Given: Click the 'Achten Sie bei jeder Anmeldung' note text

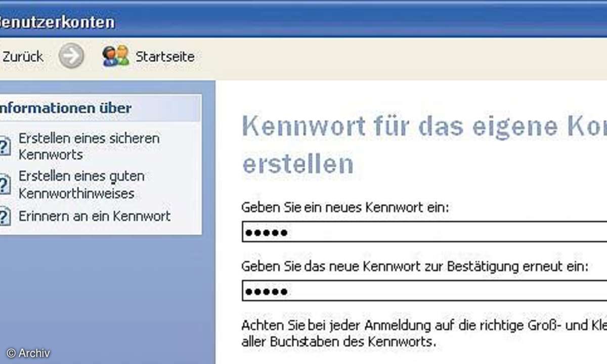Looking at the screenshot, I should pyautogui.click(x=424, y=333).
